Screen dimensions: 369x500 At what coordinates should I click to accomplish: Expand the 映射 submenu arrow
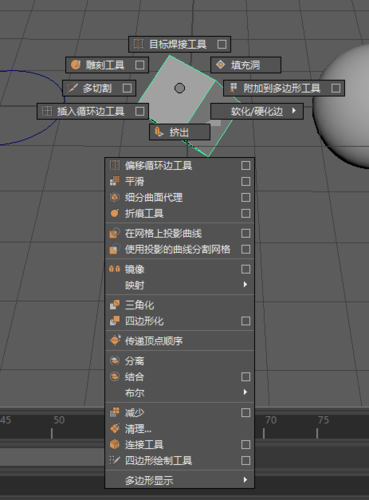(245, 284)
